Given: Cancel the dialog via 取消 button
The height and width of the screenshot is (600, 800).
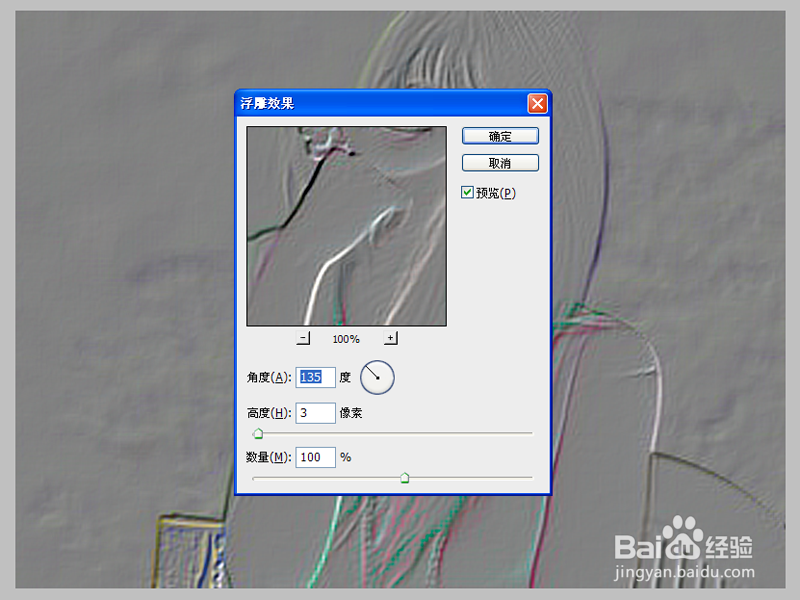Looking at the screenshot, I should (500, 163).
